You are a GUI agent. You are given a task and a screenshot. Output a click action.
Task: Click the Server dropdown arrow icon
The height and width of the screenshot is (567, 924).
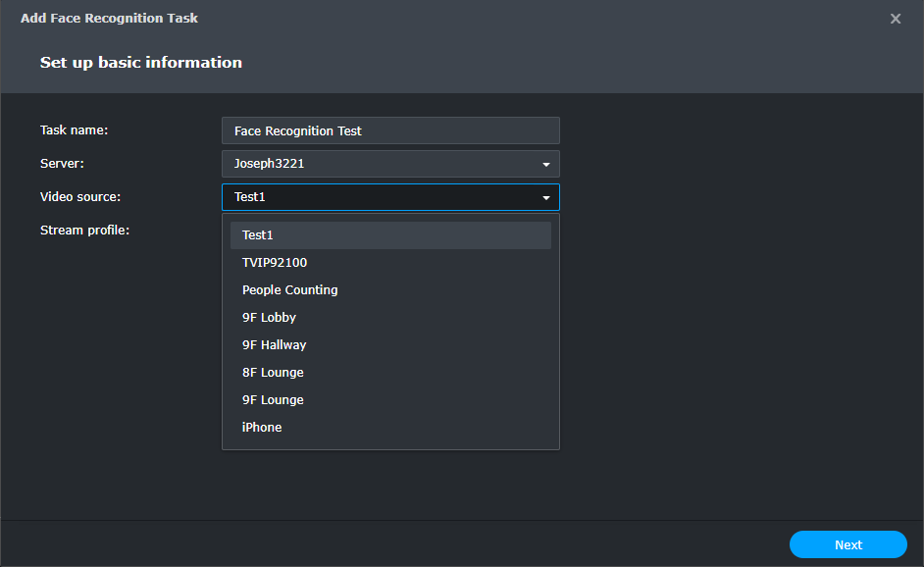(x=545, y=165)
